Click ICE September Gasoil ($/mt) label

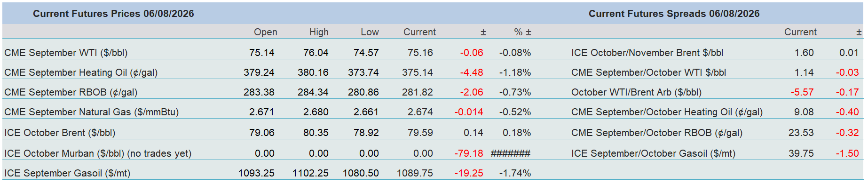click(67, 173)
